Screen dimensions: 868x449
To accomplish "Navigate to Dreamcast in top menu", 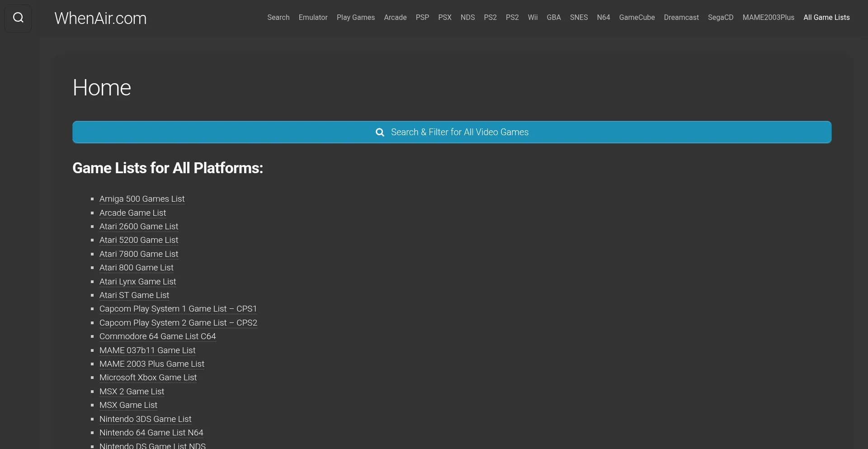I will (681, 18).
